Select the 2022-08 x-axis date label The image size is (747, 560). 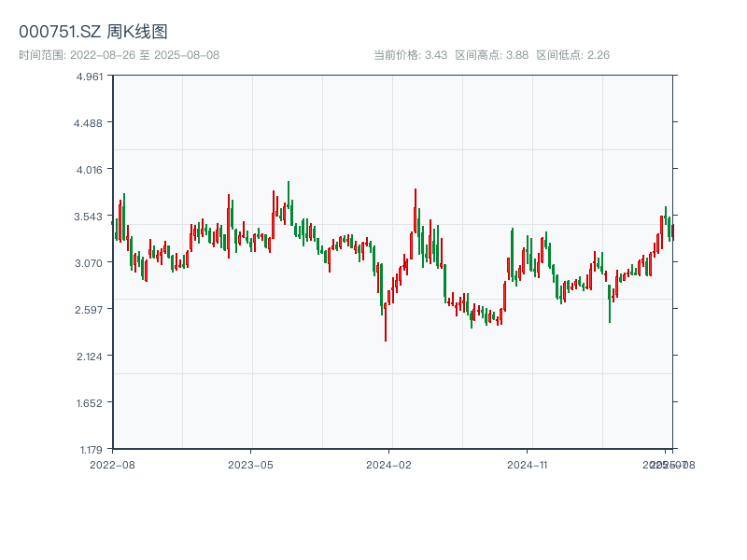pyautogui.click(x=112, y=464)
